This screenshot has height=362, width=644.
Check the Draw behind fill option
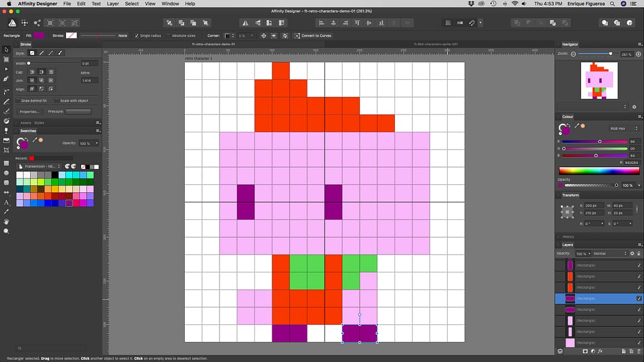coord(18,101)
